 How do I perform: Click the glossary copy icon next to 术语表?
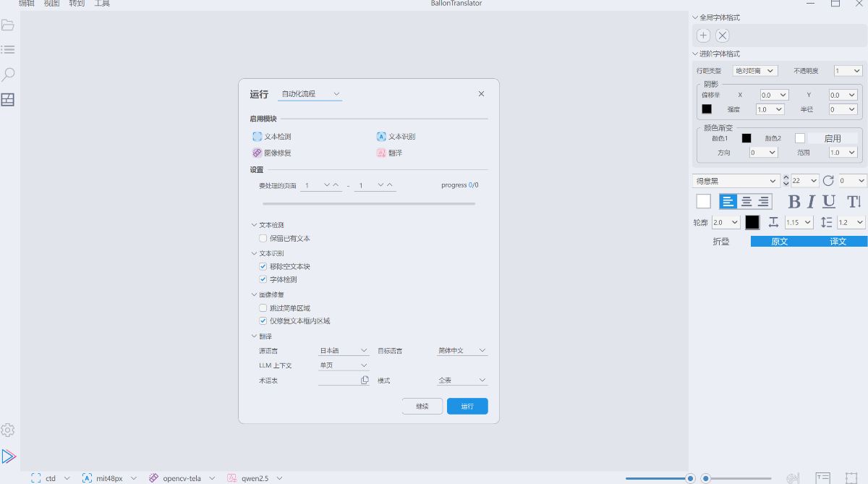coord(365,380)
